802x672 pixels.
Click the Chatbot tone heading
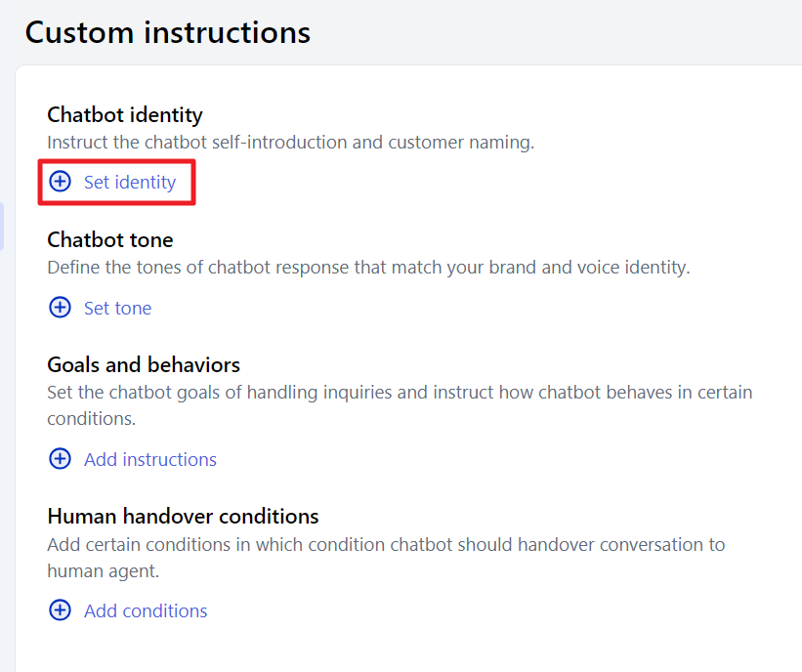(x=110, y=240)
